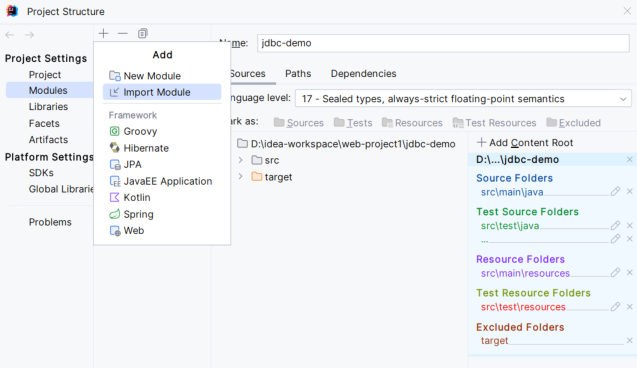Edit properties of src\test\java

click(x=615, y=225)
